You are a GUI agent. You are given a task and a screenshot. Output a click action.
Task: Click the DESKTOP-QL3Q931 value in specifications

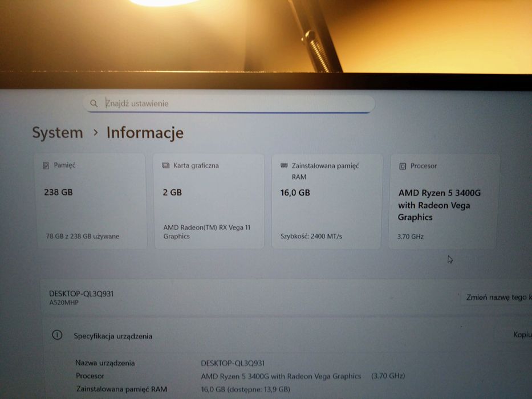tap(233, 363)
